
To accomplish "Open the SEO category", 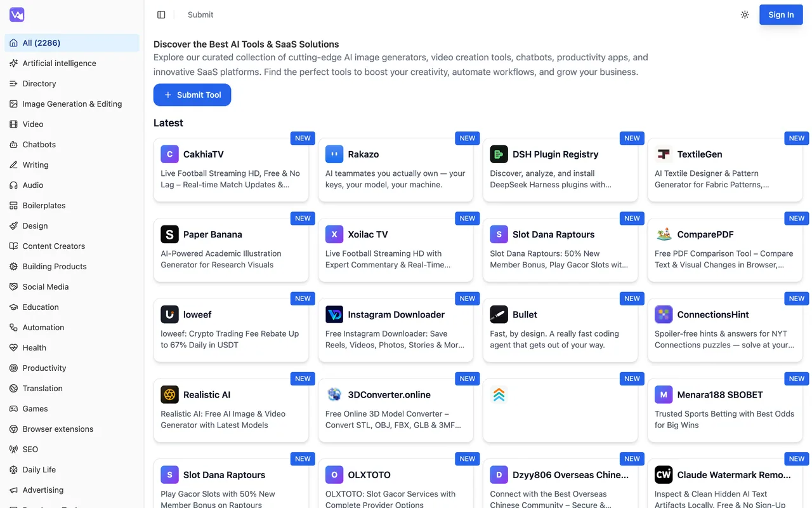I will pyautogui.click(x=72, y=449).
